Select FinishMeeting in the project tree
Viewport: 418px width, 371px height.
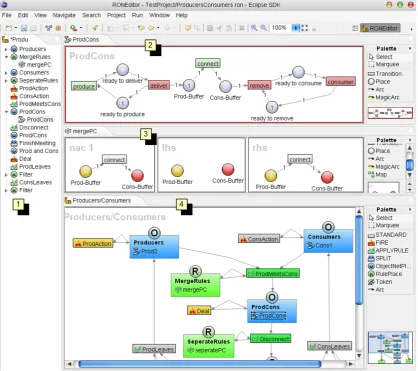click(33, 143)
